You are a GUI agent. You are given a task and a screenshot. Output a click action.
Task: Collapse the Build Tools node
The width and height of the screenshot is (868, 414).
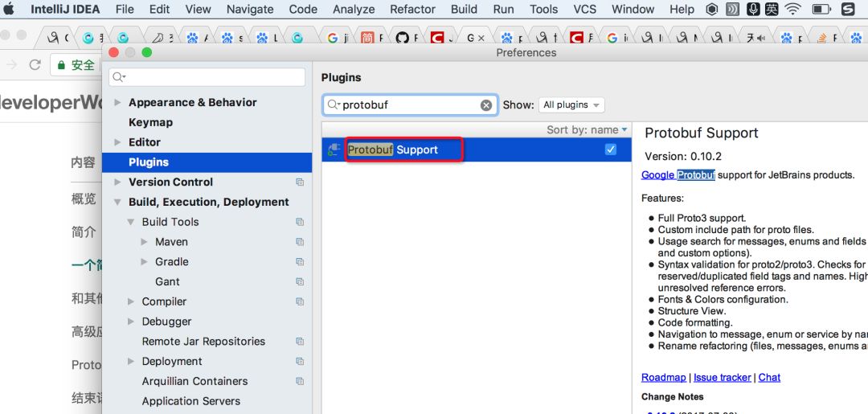coord(131,222)
